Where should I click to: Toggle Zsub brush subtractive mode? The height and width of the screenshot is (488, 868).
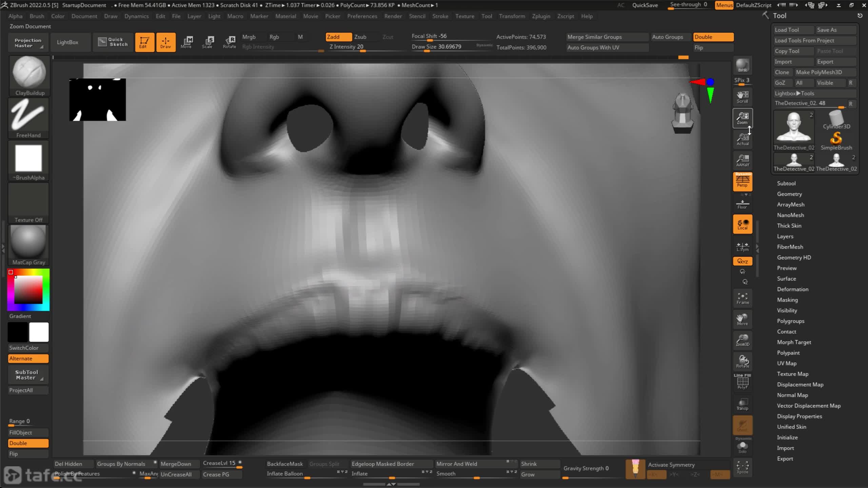(x=360, y=36)
